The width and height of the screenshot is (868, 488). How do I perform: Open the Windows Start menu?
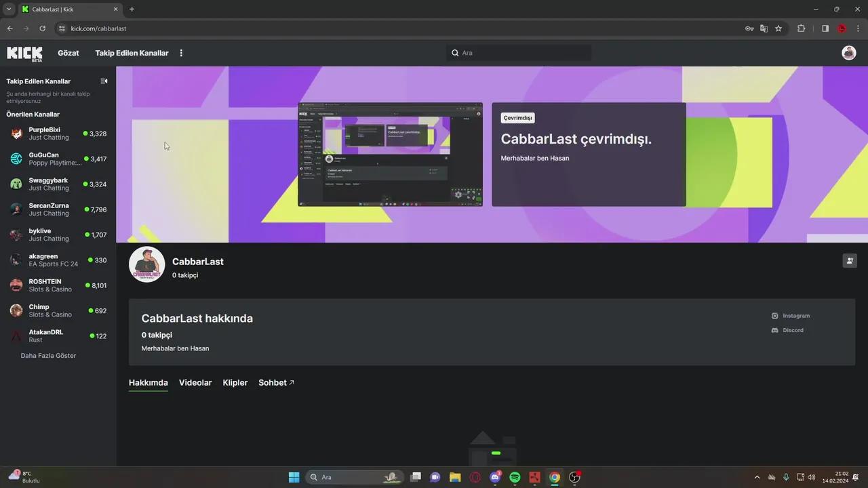pyautogui.click(x=294, y=477)
